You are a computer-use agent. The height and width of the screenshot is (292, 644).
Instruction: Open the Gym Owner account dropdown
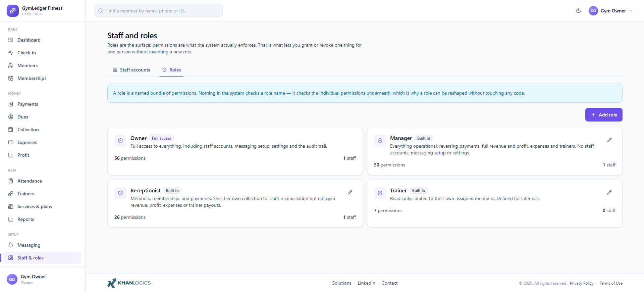pyautogui.click(x=611, y=11)
